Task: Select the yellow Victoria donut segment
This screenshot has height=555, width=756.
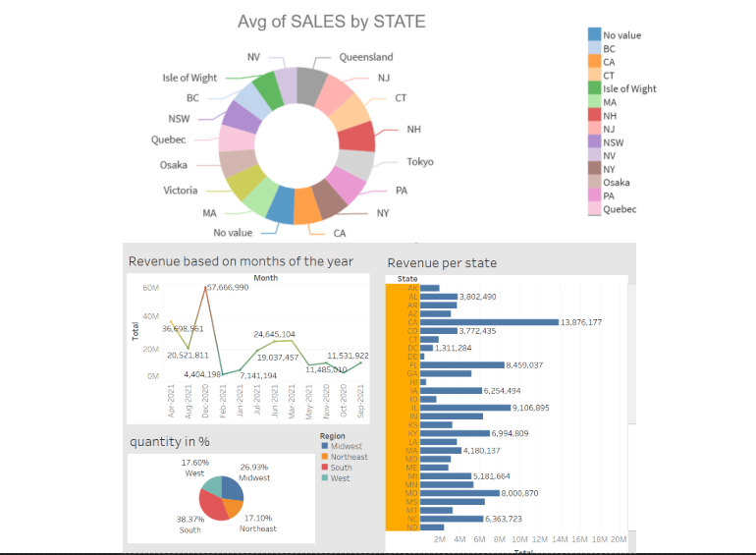Action: [243, 184]
